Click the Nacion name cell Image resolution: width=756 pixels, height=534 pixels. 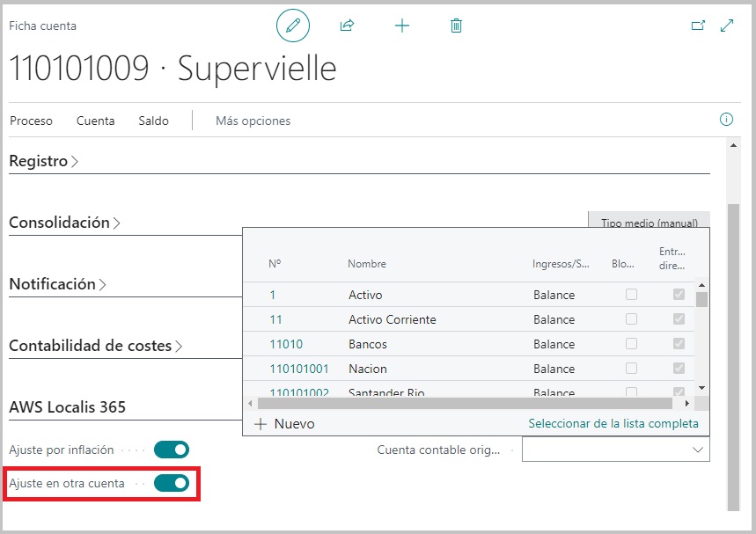[367, 369]
